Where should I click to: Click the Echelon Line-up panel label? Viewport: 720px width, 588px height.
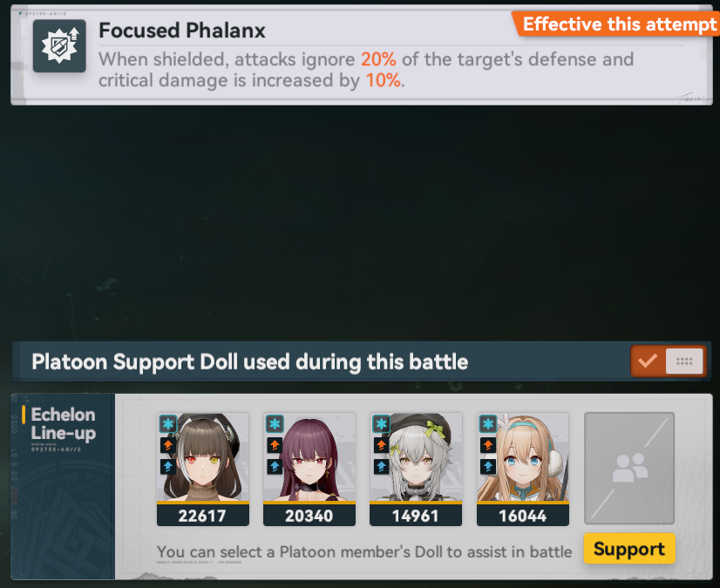[x=63, y=424]
